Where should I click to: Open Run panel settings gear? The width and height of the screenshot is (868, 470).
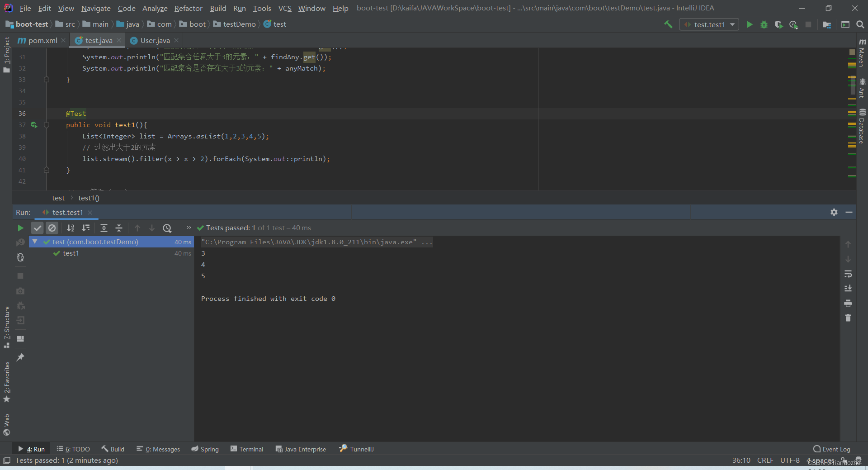pyautogui.click(x=834, y=212)
